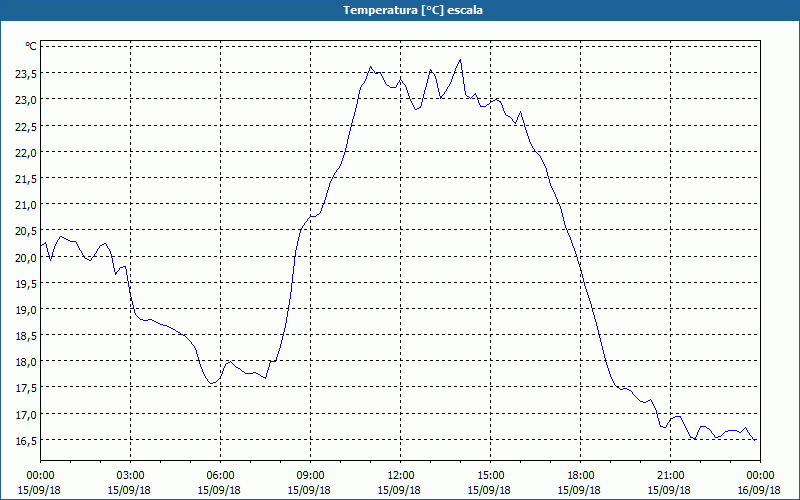
Task: Select the 09:00 time axis label
Action: (310, 476)
